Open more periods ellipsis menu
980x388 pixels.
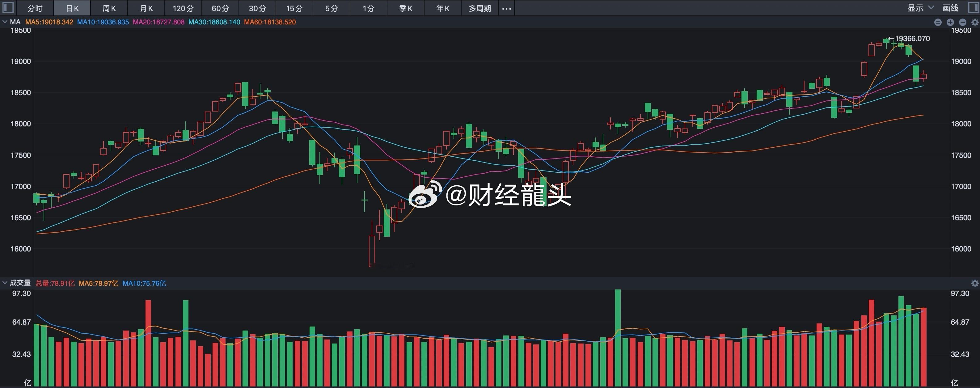[506, 8]
